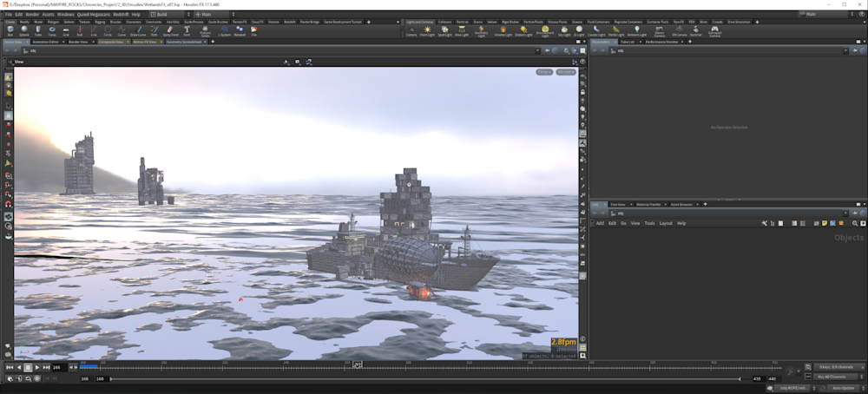Open the Parameters pane path dropdown arrow
868x394 pixels.
pos(845,51)
